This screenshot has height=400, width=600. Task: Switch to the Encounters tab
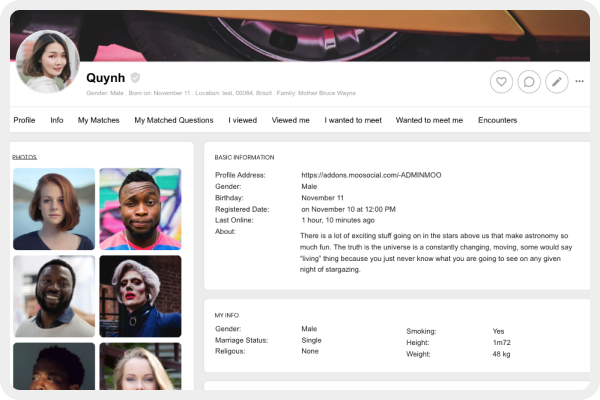497,120
